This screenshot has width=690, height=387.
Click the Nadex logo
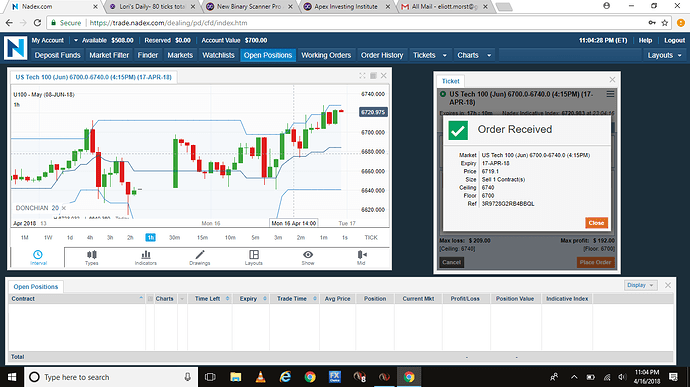15,48
